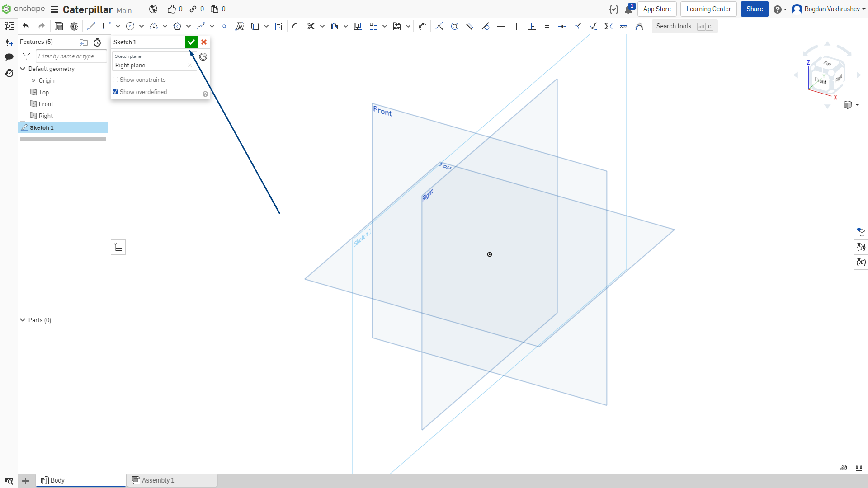Screen dimensions: 868x488
Task: Open the Insert DXF tool
Action: click(397, 26)
